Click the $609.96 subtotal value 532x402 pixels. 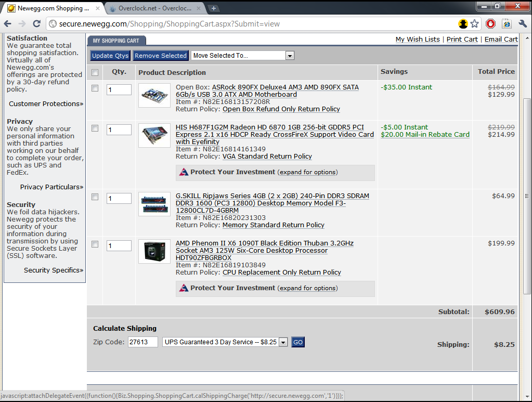(499, 312)
